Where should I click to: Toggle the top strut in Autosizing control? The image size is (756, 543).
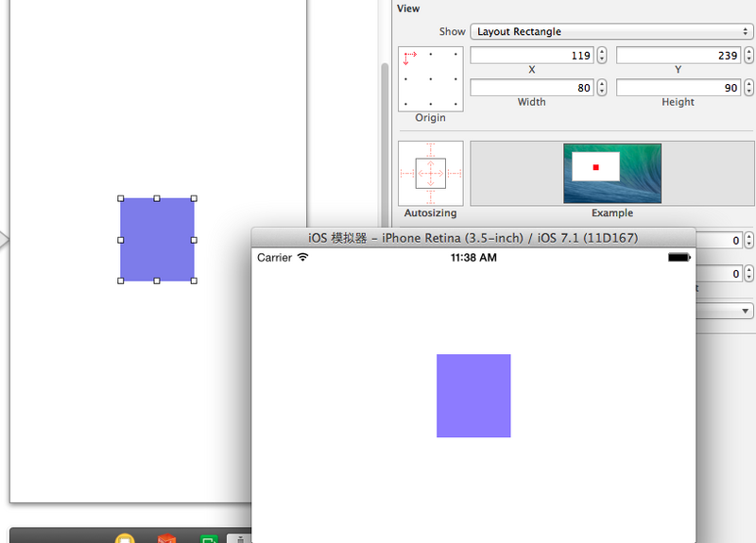coord(431,150)
